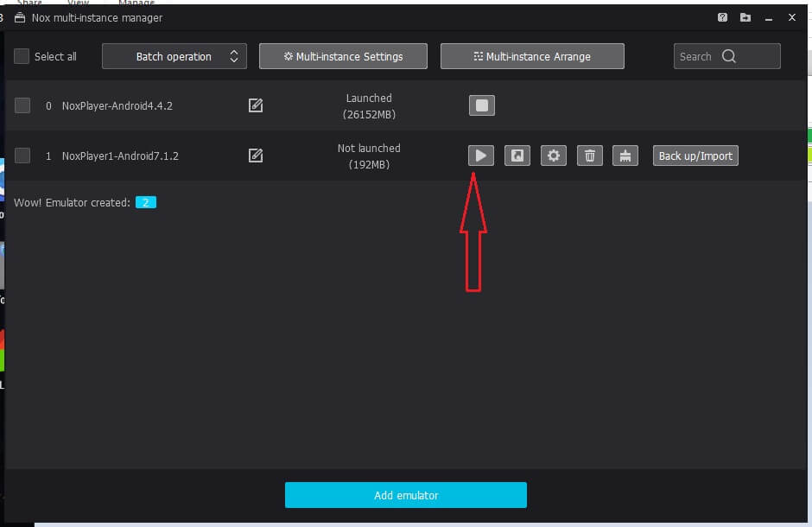Check the box for NoxPlayer1-Android7.1.2
Image resolution: width=812 pixels, height=527 pixels.
pyautogui.click(x=22, y=156)
